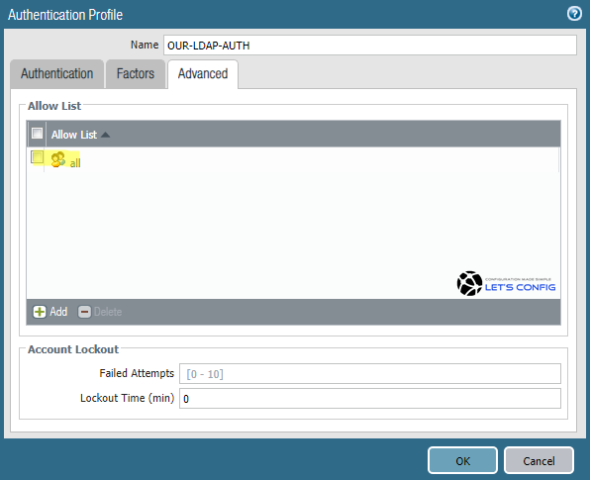Viewport: 590px width, 480px height.
Task: Sort using the Allow List column arrow
Action: pos(105,135)
